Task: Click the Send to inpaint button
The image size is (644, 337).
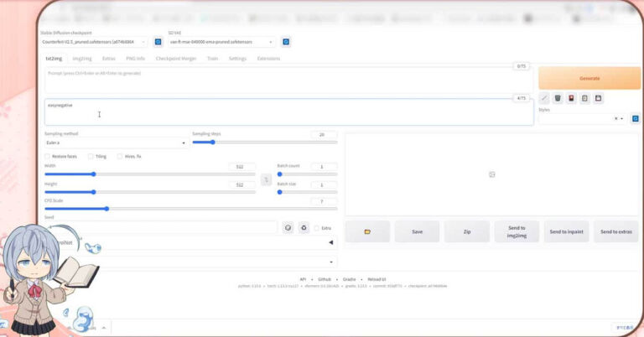Action: [566, 231]
